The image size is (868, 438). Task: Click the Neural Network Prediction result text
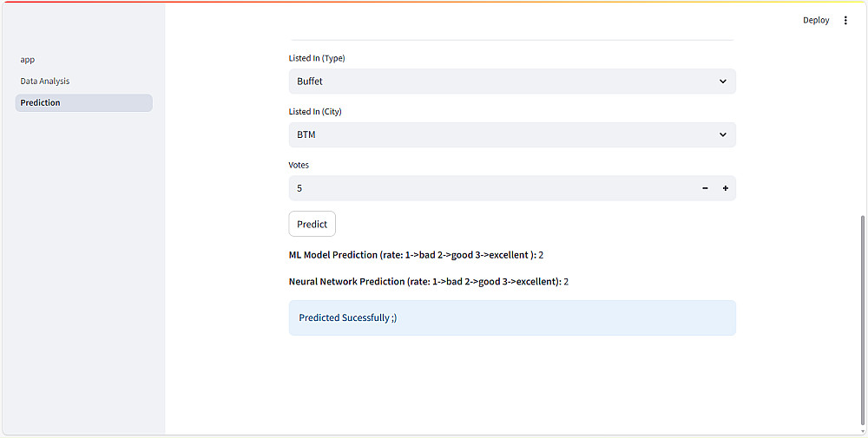[428, 282]
